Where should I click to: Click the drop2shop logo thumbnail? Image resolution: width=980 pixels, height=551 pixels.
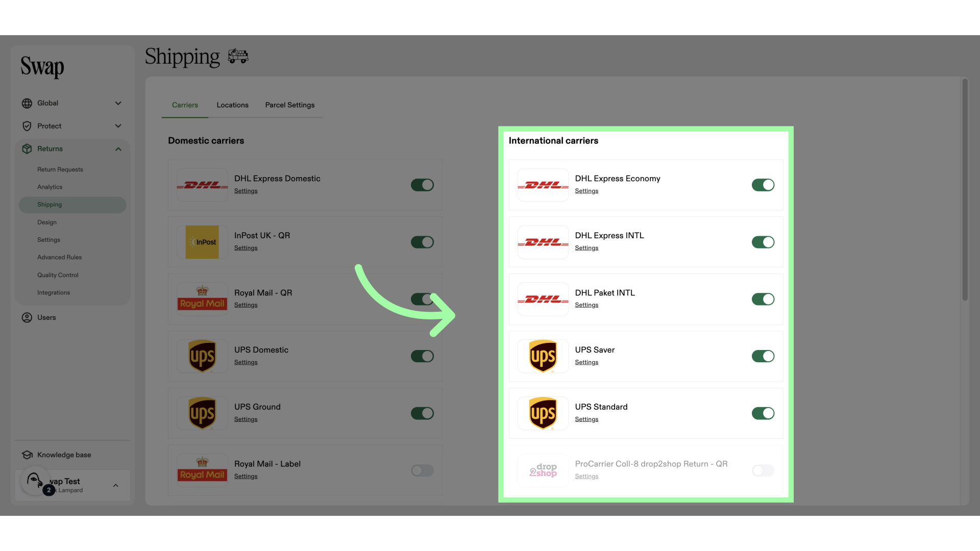coord(543,470)
